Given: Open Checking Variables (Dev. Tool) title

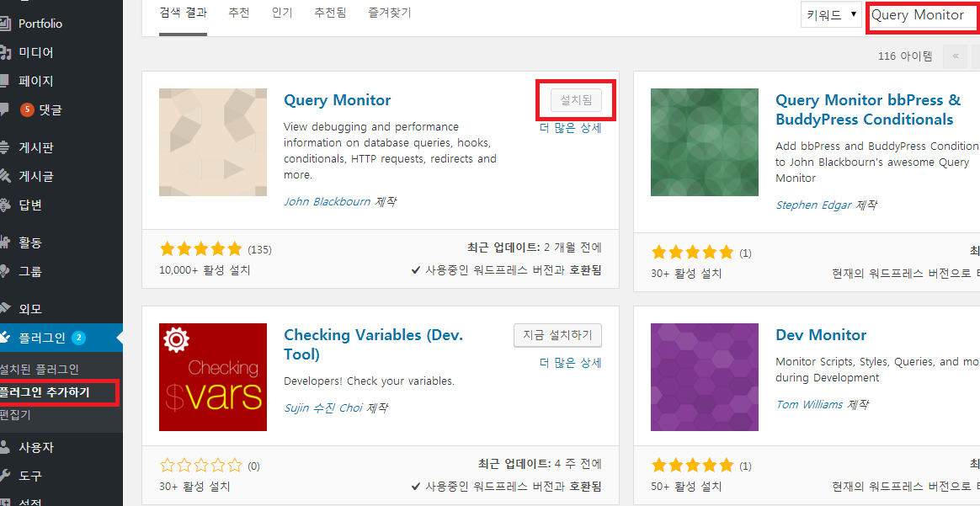Looking at the screenshot, I should coord(374,344).
